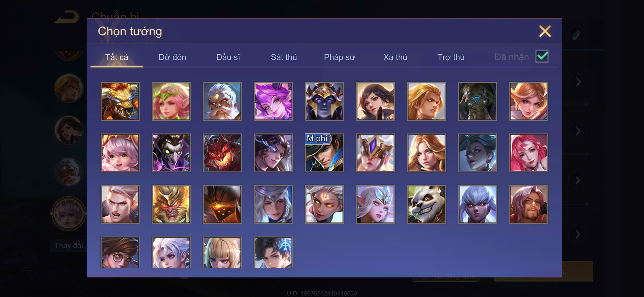This screenshot has height=297, width=644.
Task: Pick the hero tagged 'M phí'
Action: (x=324, y=153)
